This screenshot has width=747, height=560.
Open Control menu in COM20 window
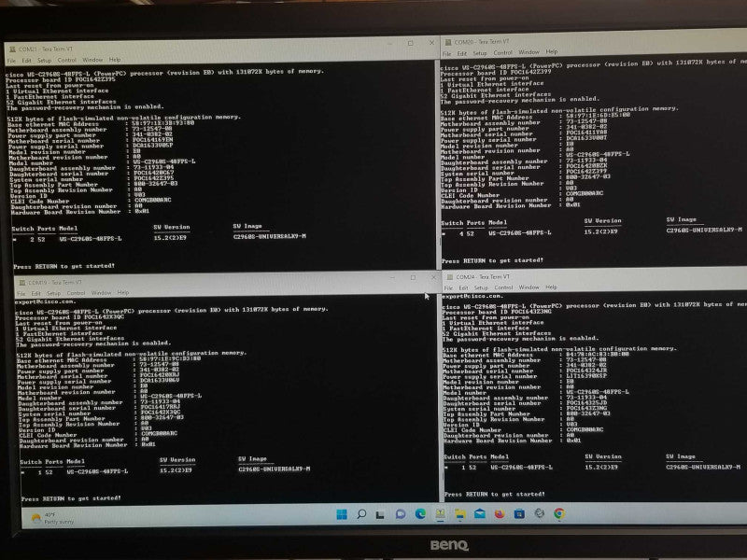coord(502,53)
